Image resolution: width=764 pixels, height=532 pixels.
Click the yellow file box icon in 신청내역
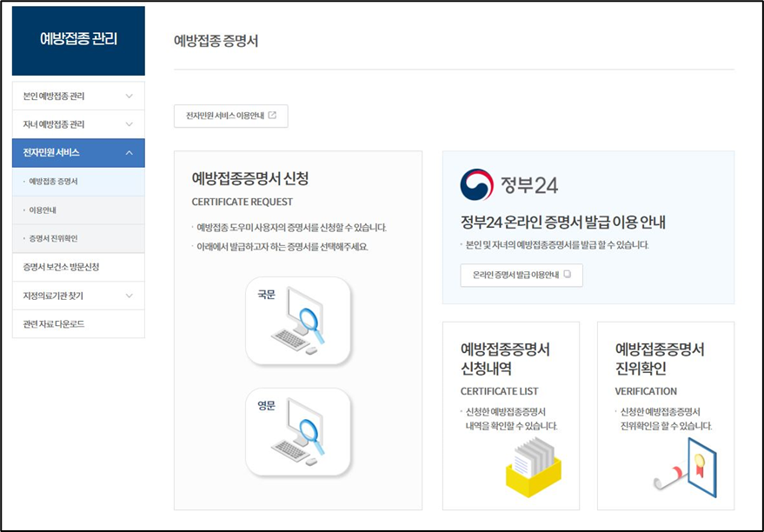[x=534, y=467]
